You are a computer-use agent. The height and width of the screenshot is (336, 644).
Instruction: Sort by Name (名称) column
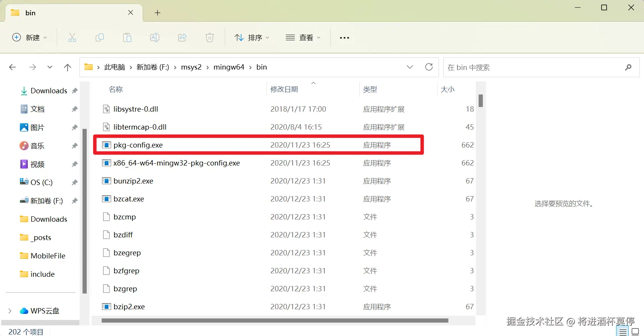point(116,89)
